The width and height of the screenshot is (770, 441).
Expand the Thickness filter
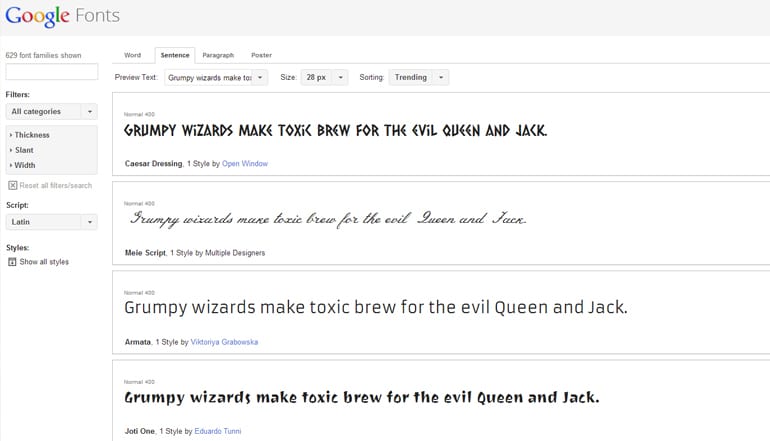pyautogui.click(x=30, y=135)
